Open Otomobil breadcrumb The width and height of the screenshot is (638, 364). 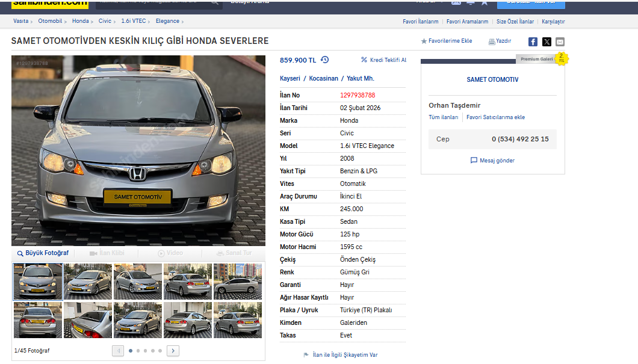point(50,21)
